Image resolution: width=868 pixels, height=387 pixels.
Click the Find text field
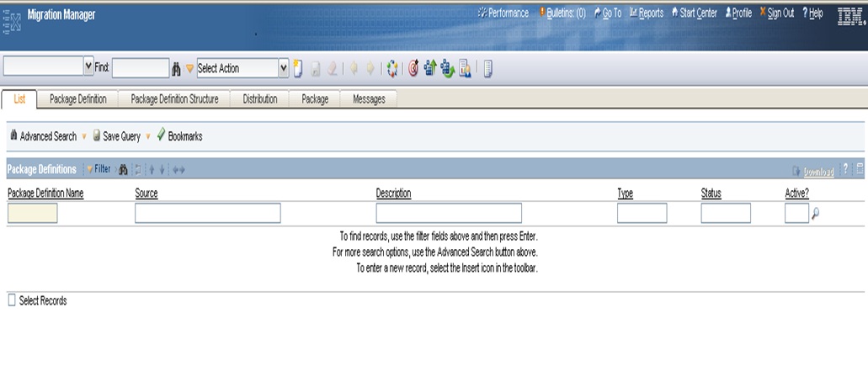(x=141, y=68)
